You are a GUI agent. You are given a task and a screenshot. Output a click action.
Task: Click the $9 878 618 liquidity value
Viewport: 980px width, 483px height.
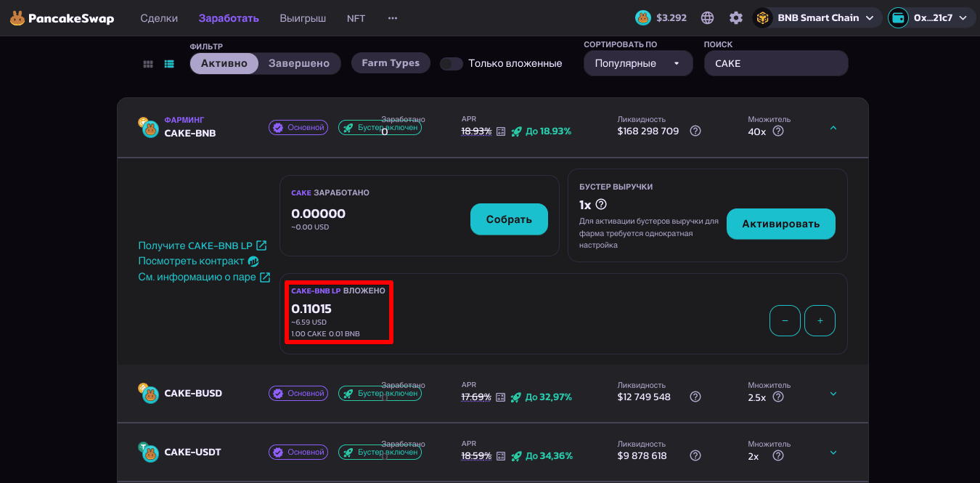pos(642,456)
